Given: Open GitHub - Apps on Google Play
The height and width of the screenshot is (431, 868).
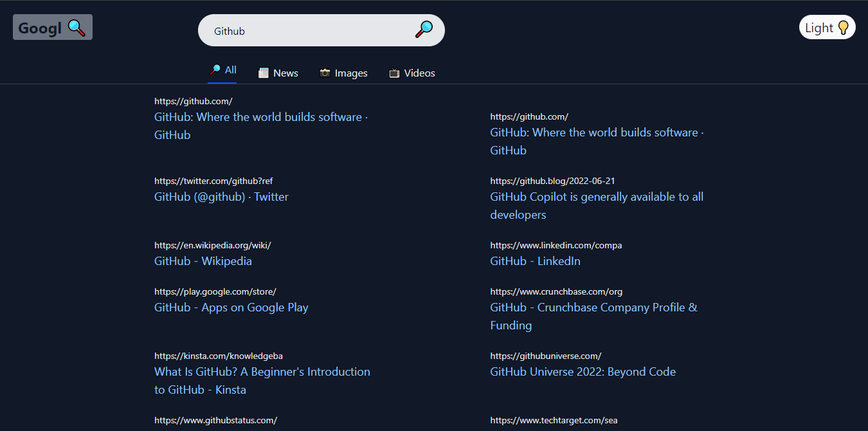Looking at the screenshot, I should coord(231,307).
